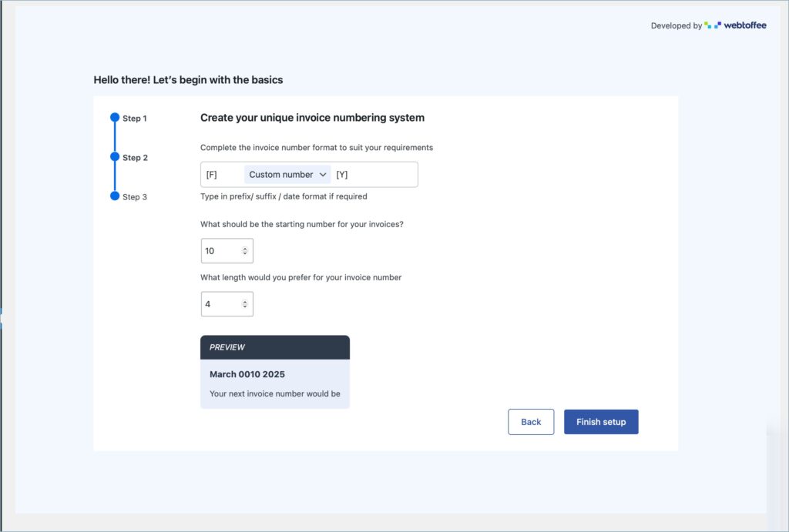Open the Custom number dropdown
This screenshot has width=789, height=532.
(x=287, y=175)
